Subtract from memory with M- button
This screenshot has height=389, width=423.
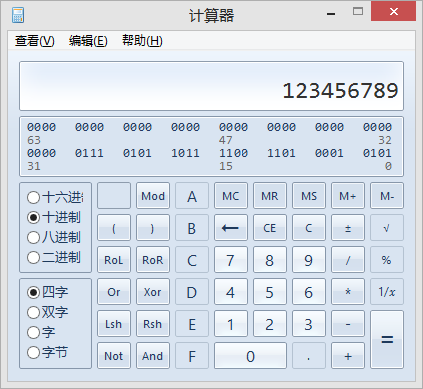tap(387, 196)
